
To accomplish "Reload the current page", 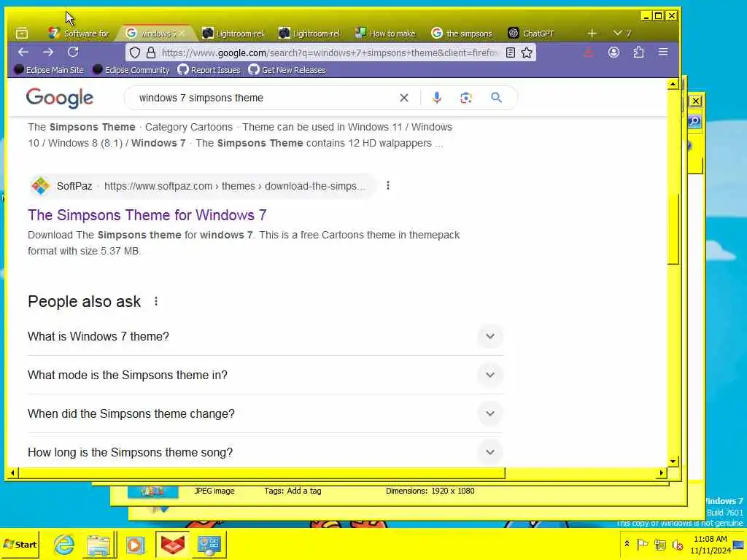I will (73, 52).
